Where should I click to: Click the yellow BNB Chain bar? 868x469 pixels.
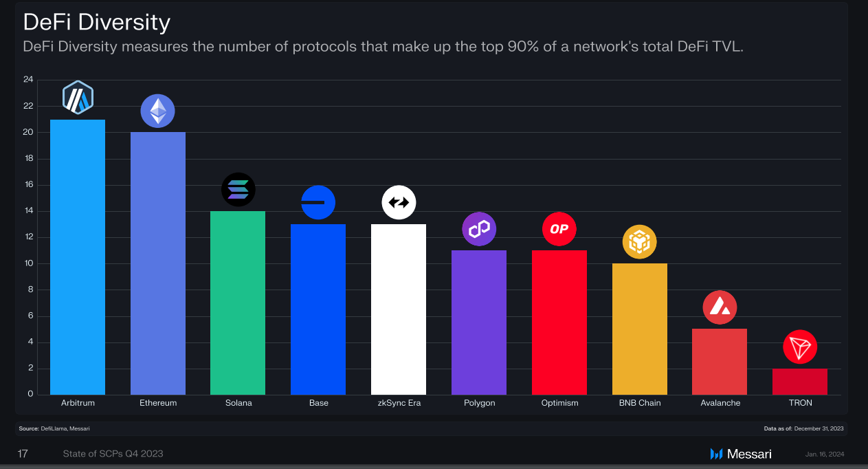[x=640, y=329]
